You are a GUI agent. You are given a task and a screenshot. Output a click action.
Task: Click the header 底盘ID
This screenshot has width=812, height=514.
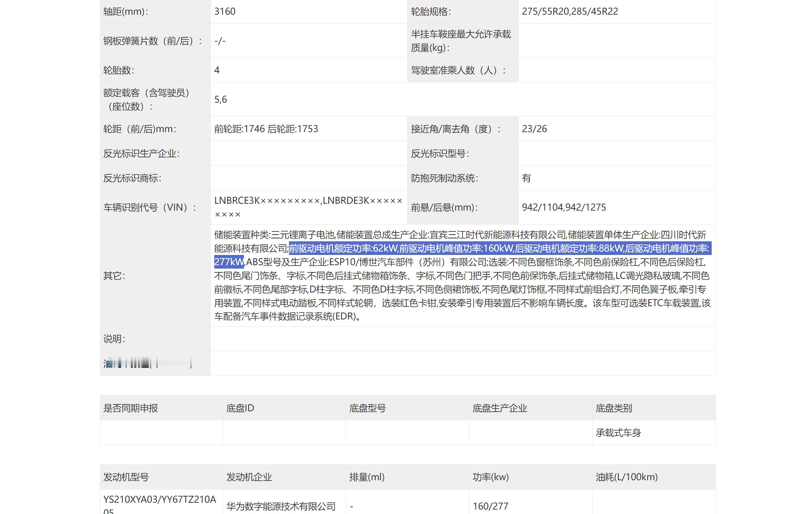click(240, 408)
